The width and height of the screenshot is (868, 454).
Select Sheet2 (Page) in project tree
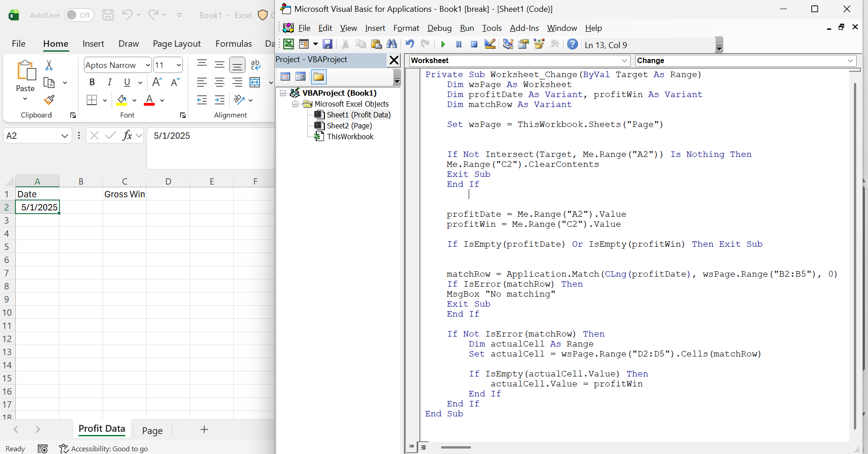pos(349,126)
